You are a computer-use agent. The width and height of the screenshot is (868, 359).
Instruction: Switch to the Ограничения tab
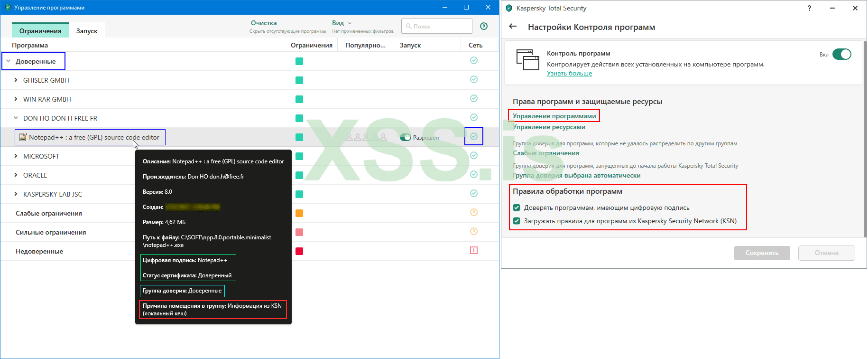(x=40, y=30)
